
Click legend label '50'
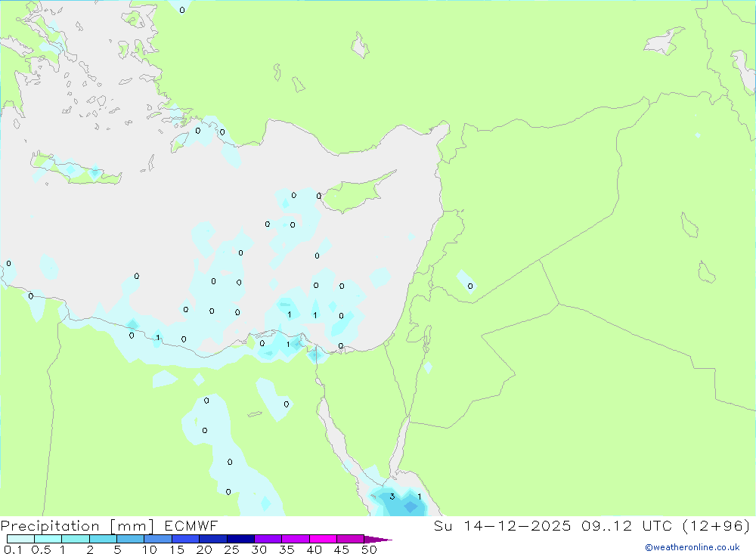click(369, 549)
